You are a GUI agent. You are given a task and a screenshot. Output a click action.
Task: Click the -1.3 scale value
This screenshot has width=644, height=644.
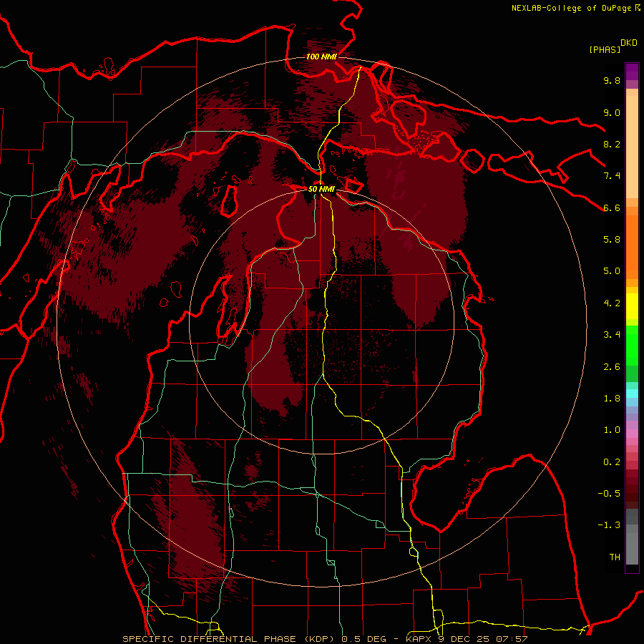(x=609, y=525)
